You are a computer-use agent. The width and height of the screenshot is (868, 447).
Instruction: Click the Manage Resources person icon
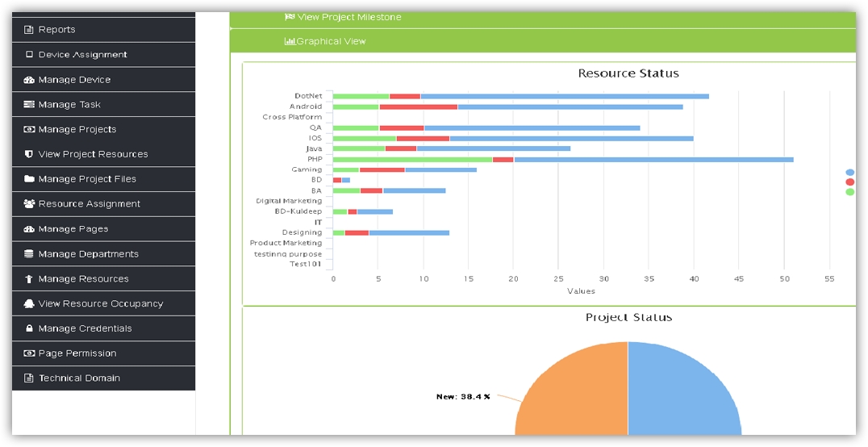[x=29, y=278]
